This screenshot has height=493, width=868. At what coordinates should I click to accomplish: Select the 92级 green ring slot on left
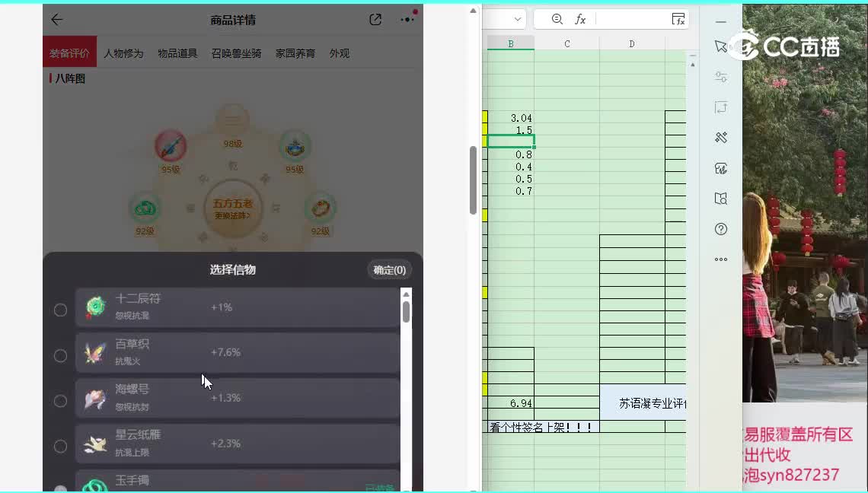click(145, 208)
